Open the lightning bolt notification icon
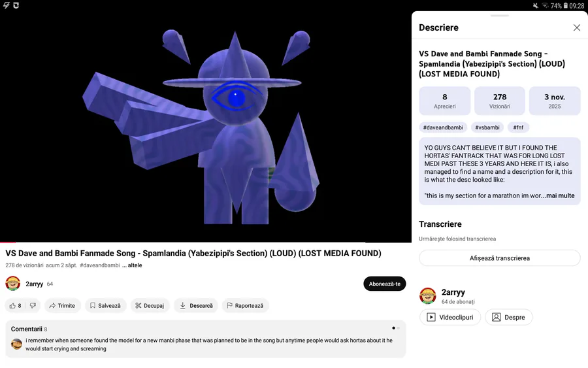 click(6, 5)
